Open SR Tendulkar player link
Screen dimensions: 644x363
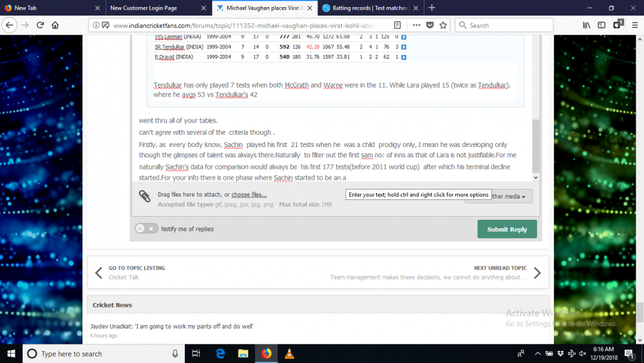pyautogui.click(x=169, y=47)
